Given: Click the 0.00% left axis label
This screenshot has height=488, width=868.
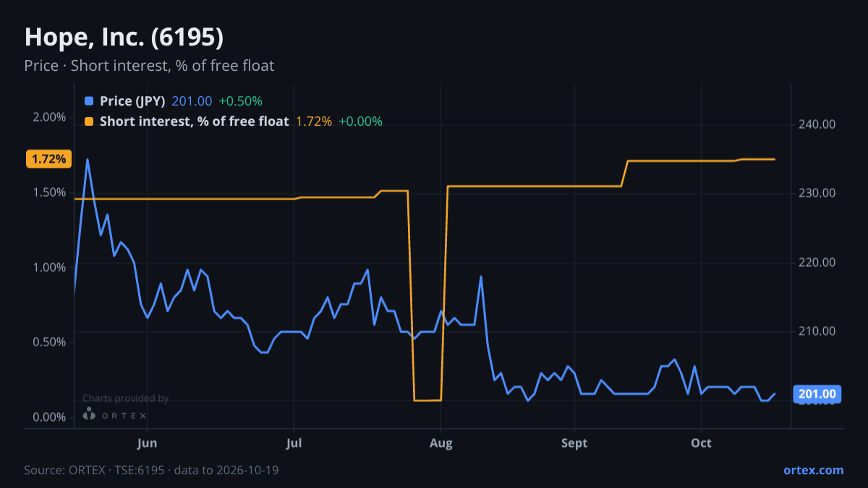Looking at the screenshot, I should point(51,417).
